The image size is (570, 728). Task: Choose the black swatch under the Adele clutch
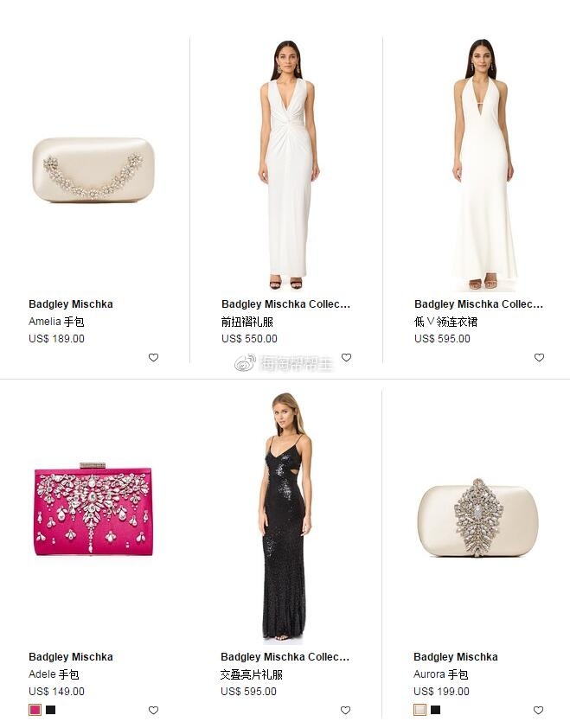[51, 710]
